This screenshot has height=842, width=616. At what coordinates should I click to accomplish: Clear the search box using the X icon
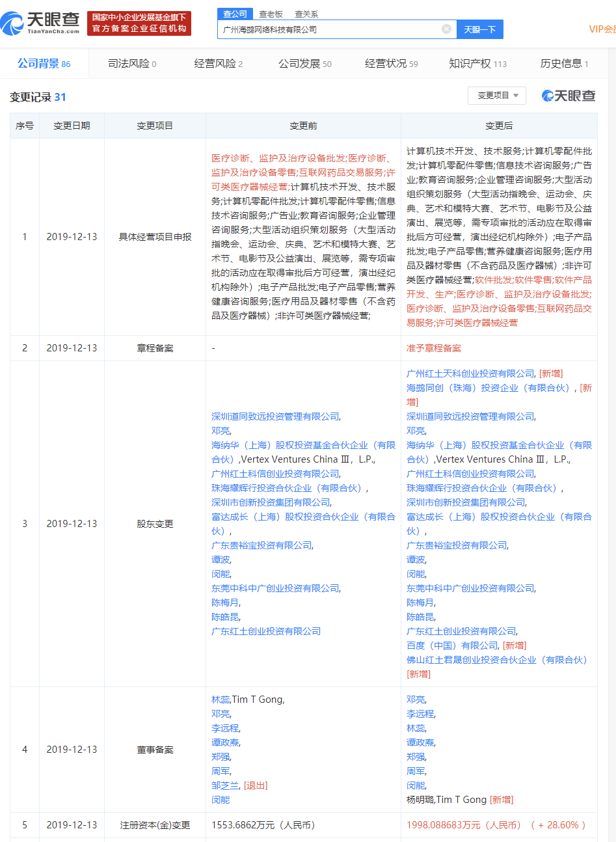(x=446, y=29)
